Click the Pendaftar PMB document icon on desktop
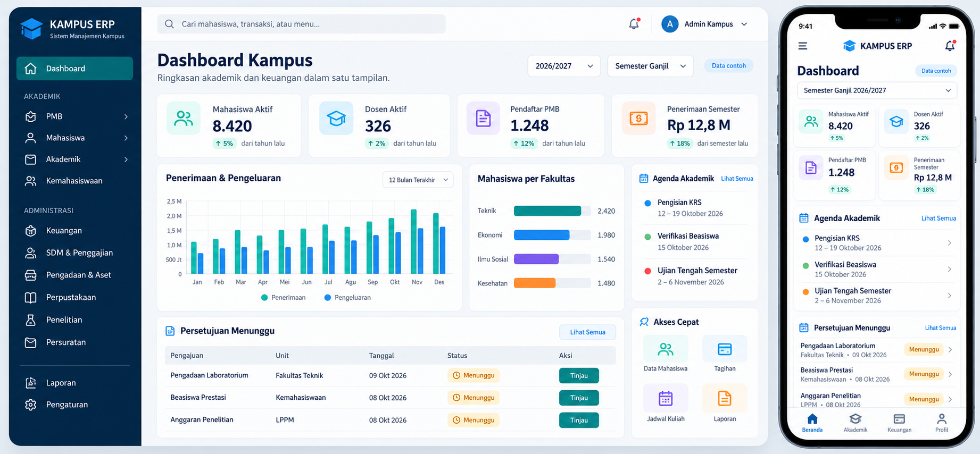Viewport: 980px width, 454px height. point(483,118)
